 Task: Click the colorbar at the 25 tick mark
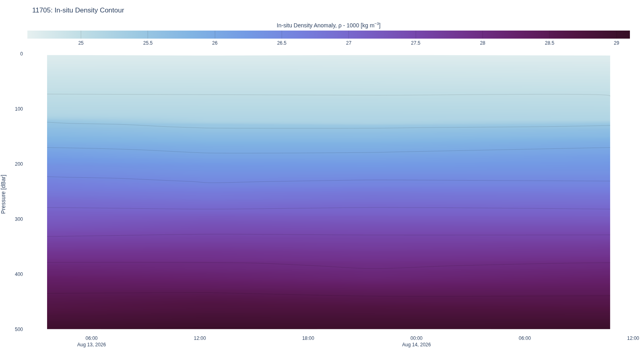81,35
